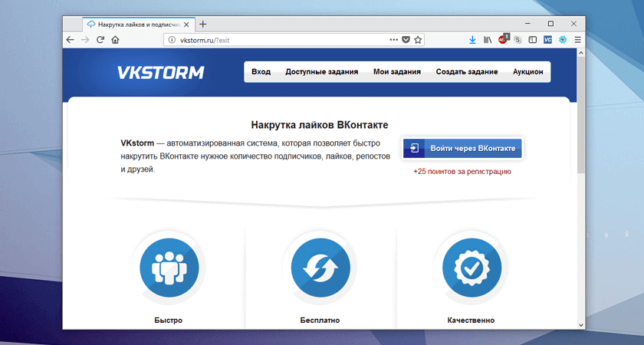The width and height of the screenshot is (644, 345).
Task: Go to the Аукцион section
Action: tap(527, 72)
